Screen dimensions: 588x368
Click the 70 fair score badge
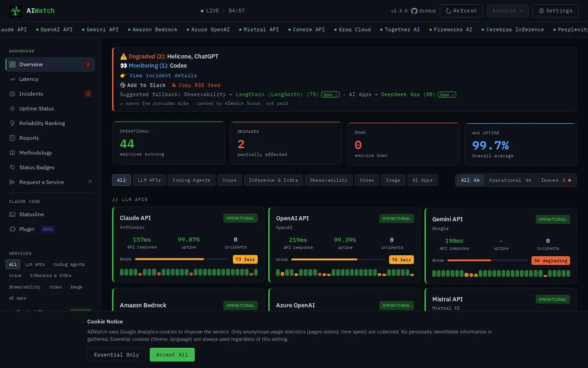tap(401, 259)
